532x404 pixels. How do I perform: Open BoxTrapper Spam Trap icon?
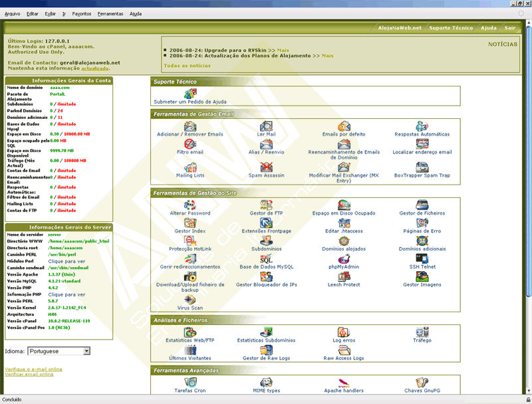[422, 167]
